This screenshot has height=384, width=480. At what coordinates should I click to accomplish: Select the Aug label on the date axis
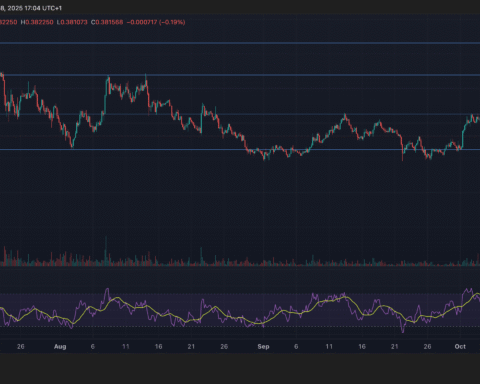[60, 347]
